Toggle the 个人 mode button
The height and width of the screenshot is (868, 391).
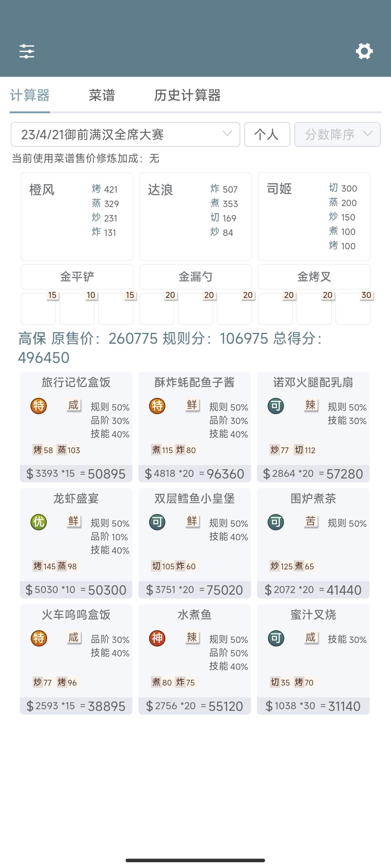pos(267,134)
